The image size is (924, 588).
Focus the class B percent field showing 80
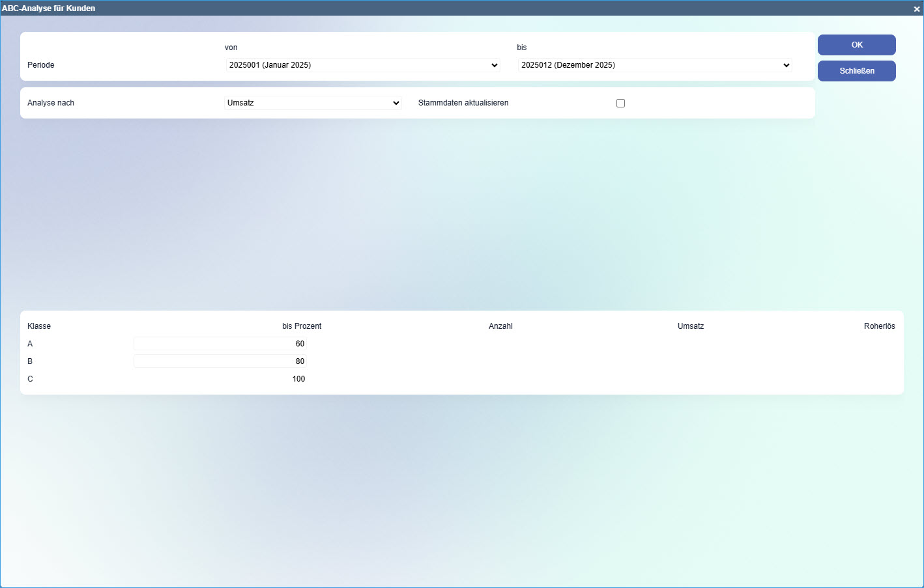pyautogui.click(x=220, y=361)
